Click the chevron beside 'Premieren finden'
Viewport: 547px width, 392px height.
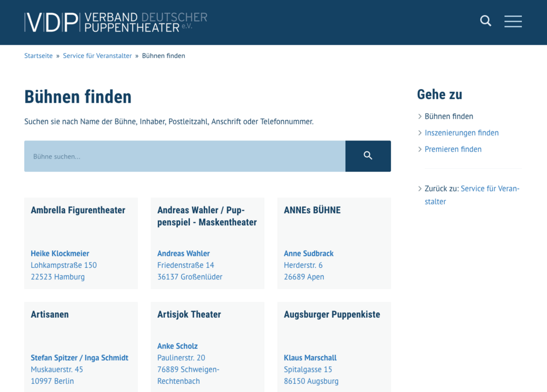click(420, 149)
